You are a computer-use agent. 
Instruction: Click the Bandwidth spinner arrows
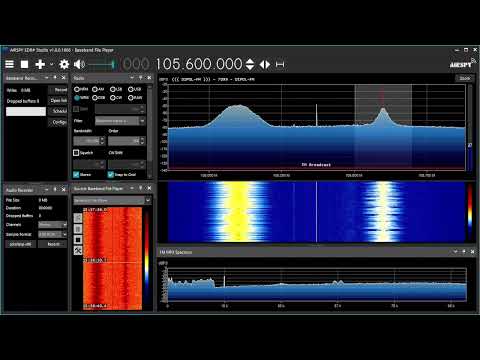(102, 141)
